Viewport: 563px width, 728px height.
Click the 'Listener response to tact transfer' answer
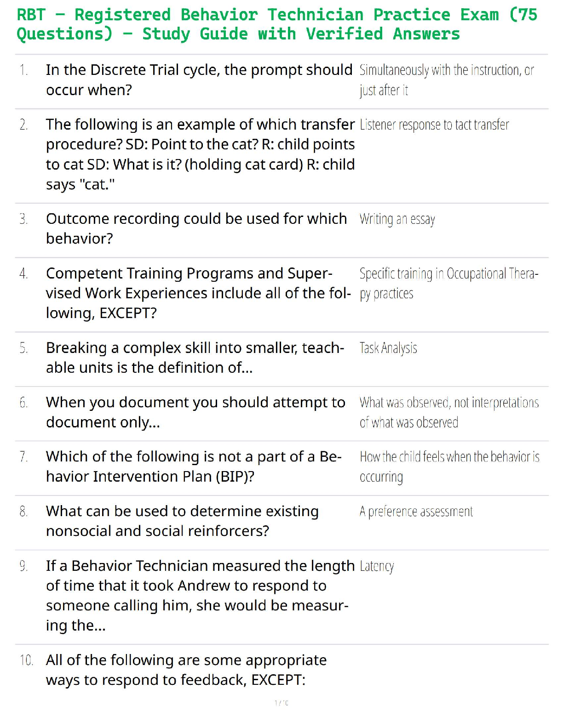click(x=434, y=125)
